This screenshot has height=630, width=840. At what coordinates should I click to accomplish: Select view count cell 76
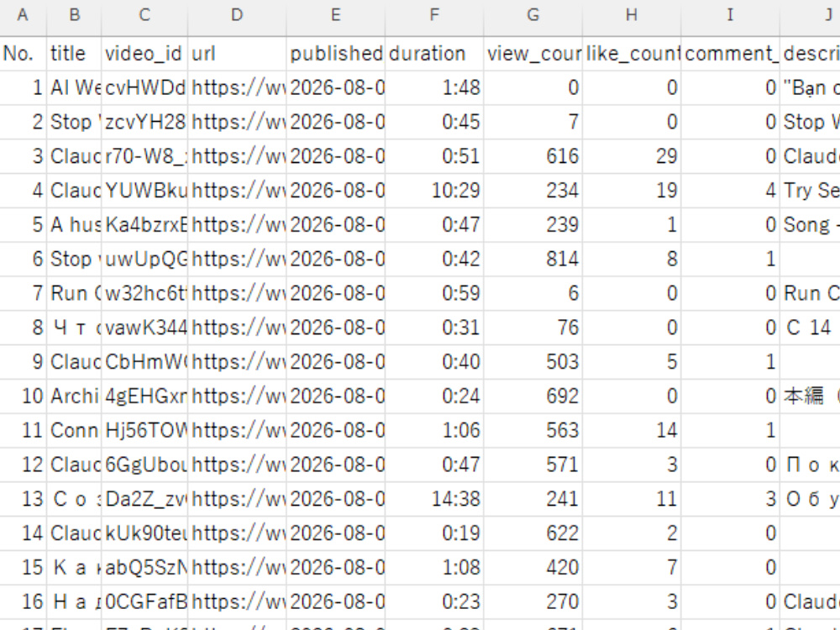click(x=533, y=328)
